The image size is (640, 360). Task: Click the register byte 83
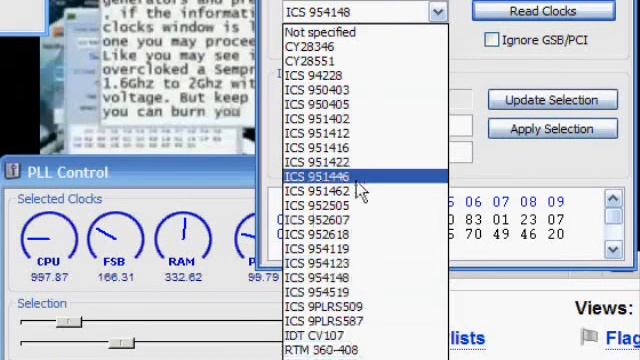tap(473, 220)
